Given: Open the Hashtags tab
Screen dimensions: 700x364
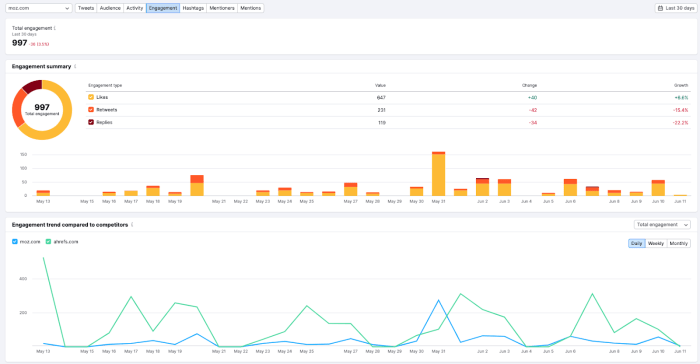Looking at the screenshot, I should pyautogui.click(x=193, y=8).
